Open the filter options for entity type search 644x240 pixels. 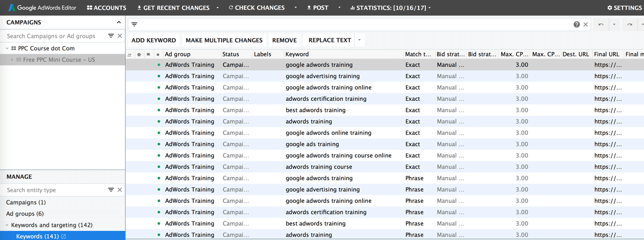tap(111, 190)
